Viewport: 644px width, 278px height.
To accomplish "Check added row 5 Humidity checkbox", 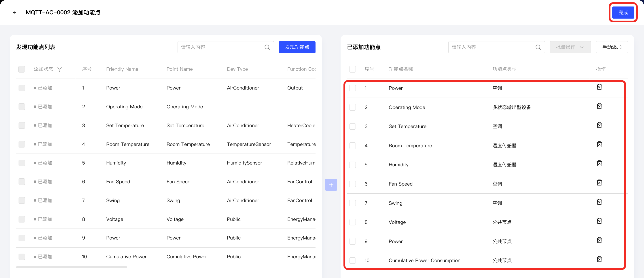I will pyautogui.click(x=352, y=165).
